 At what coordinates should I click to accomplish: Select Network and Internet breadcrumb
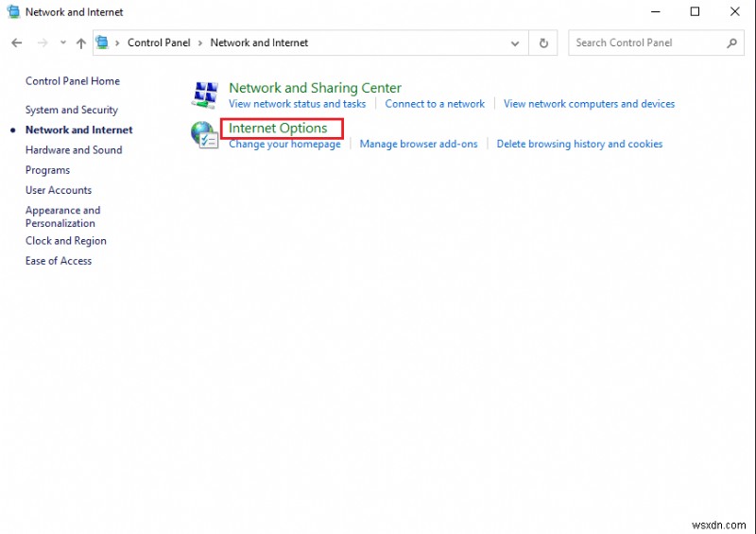259,43
